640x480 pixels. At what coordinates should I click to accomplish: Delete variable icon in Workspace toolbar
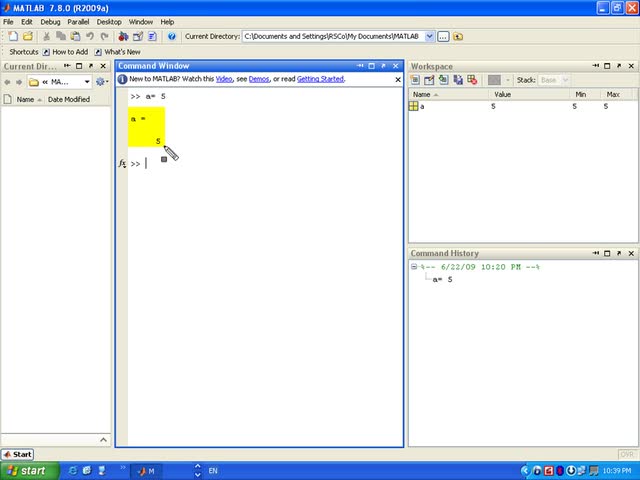(472, 80)
